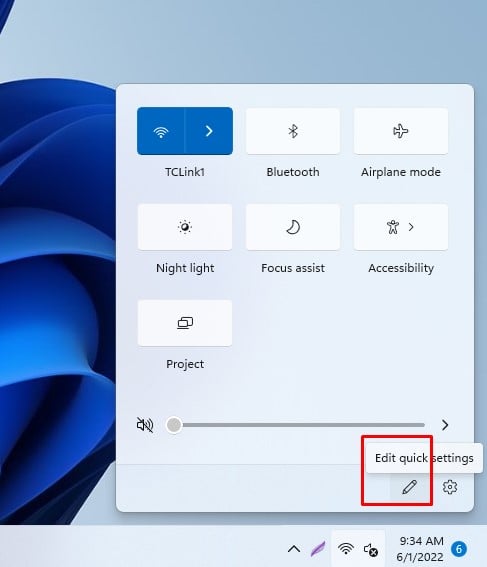Enable Airplane mode tile
The image size is (487, 567).
(x=401, y=131)
